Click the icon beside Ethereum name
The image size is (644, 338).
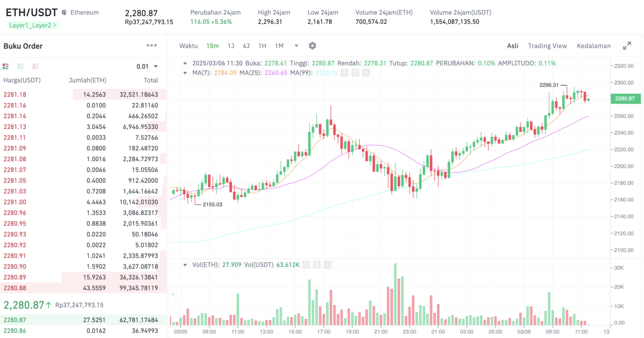(x=64, y=13)
